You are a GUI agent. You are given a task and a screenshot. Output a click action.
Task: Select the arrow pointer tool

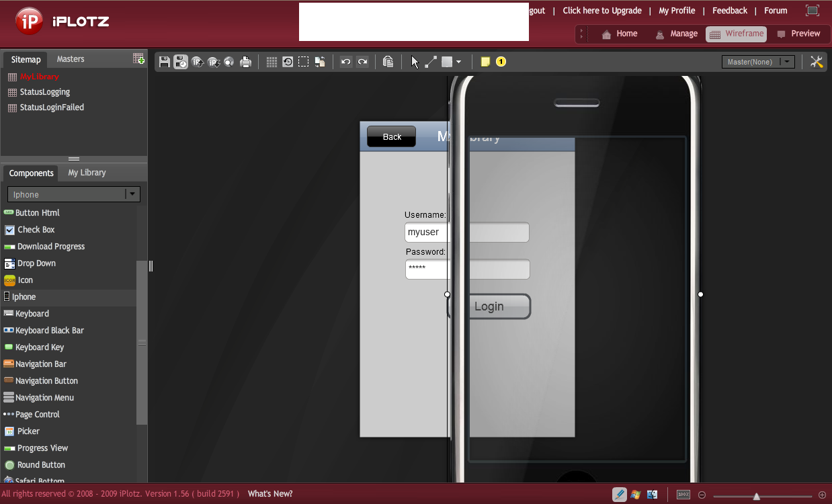coord(415,62)
